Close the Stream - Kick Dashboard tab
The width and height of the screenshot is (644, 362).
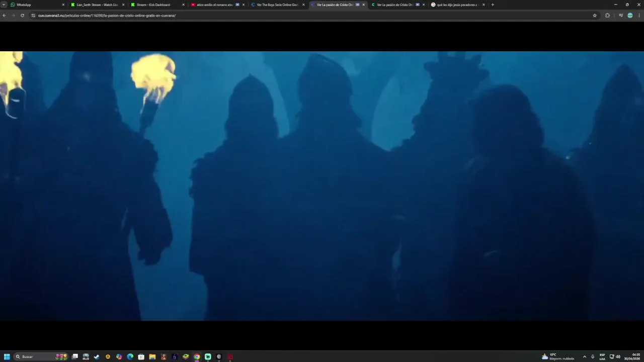(x=183, y=5)
